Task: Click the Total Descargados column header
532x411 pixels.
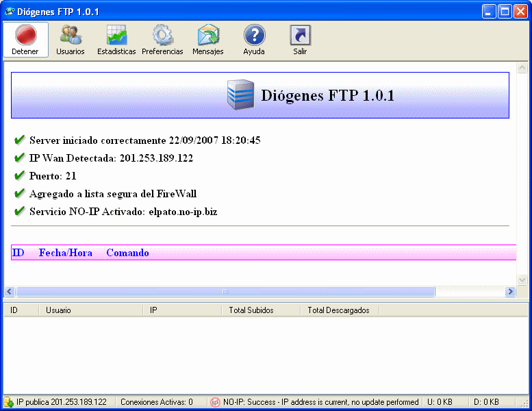Action: click(339, 310)
